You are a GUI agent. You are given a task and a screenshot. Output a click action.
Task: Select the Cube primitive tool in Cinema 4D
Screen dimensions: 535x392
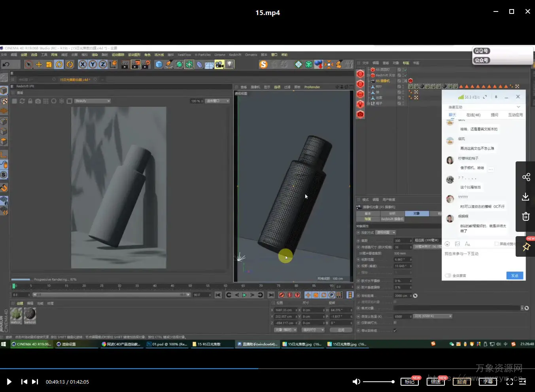(159, 64)
